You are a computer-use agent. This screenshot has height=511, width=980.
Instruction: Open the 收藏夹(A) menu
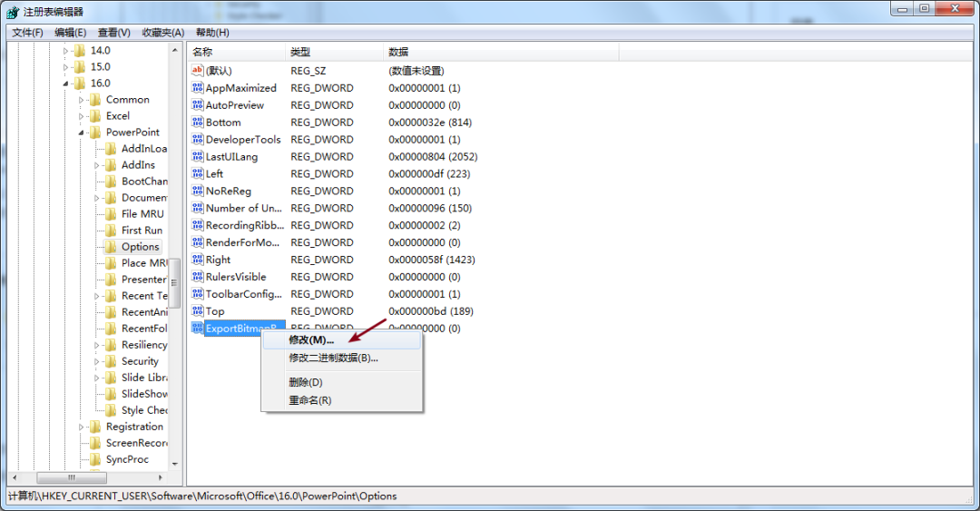click(x=163, y=33)
